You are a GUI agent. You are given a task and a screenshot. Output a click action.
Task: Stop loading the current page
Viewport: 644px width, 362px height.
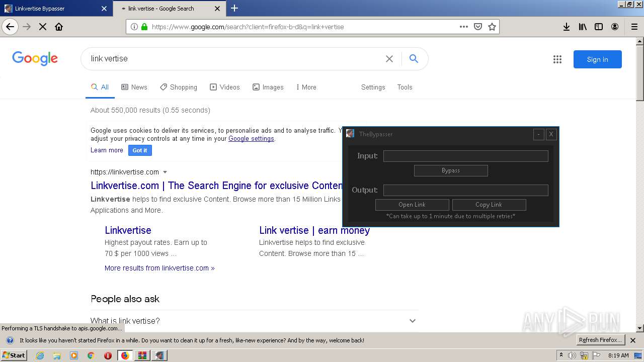[x=43, y=27]
